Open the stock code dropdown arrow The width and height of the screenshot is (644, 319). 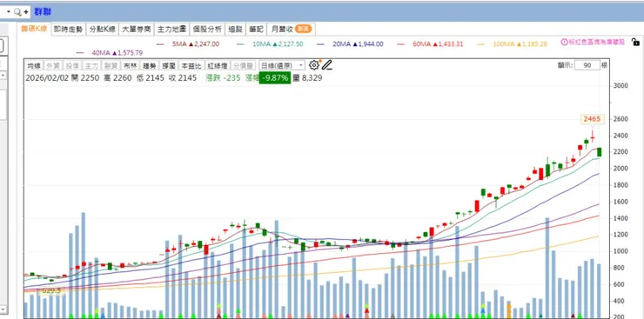tap(8, 12)
